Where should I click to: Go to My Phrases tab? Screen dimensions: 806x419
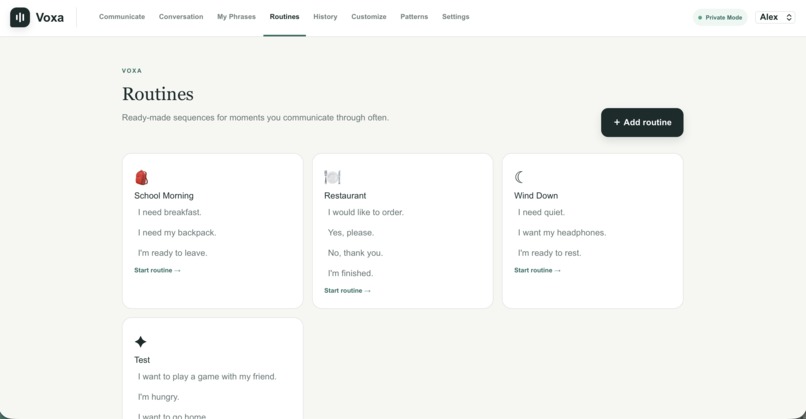236,17
